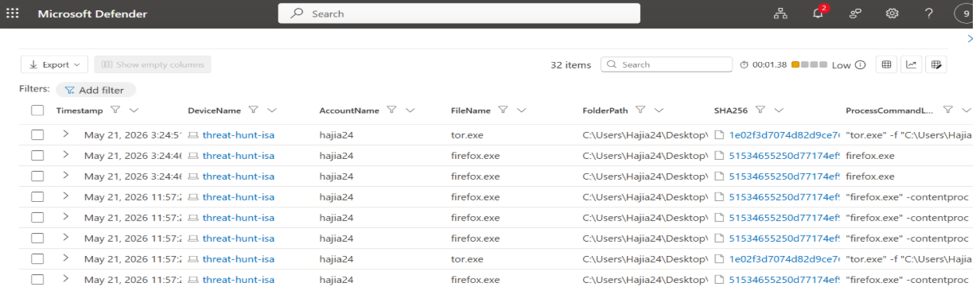Click Microsoft Defender title in header

coord(92,14)
